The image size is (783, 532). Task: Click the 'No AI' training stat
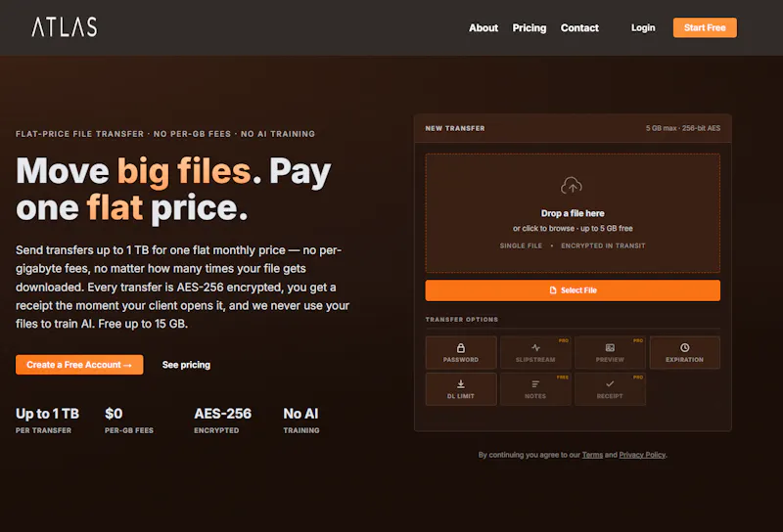pos(300,414)
